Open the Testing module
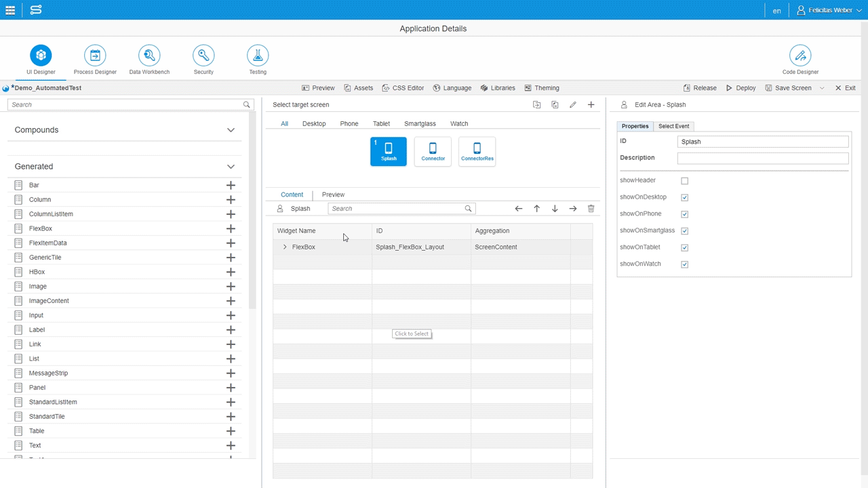This screenshot has width=868, height=488. 258,56
